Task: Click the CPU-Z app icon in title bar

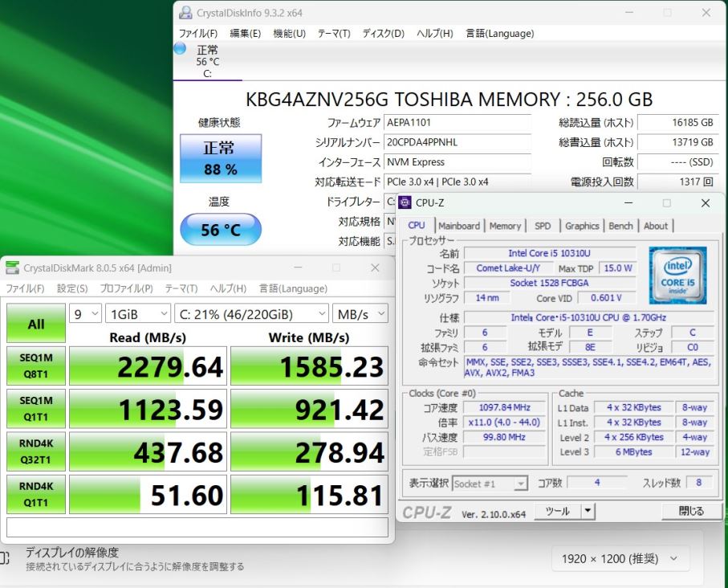Action: pyautogui.click(x=405, y=202)
